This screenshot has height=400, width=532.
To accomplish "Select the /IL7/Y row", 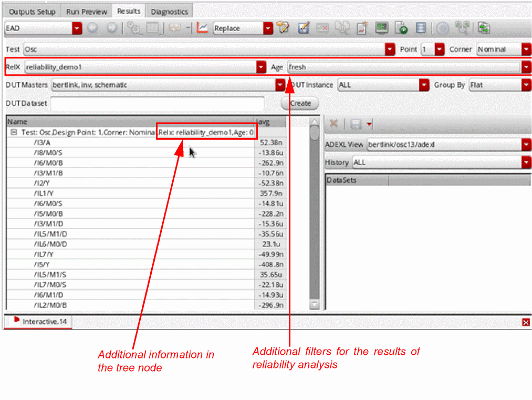I will coord(146,254).
